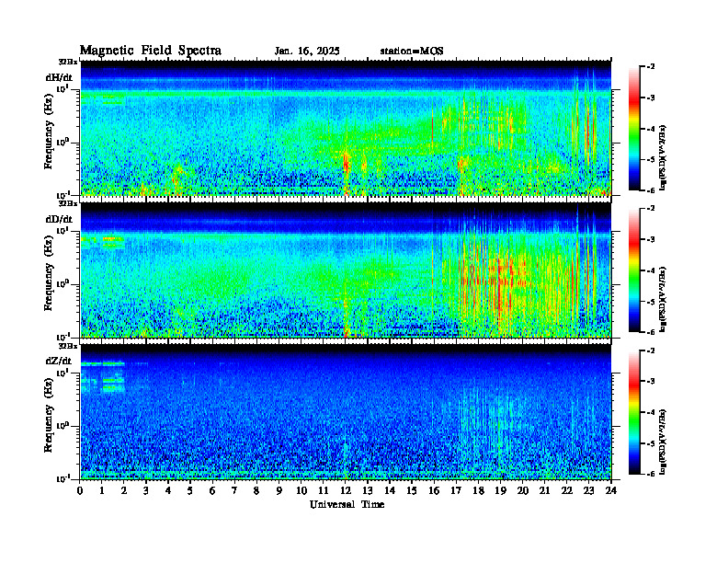Click hour tick label 23 on time axis
Image resolution: width=728 pixels, height=563 pixels.
(588, 491)
